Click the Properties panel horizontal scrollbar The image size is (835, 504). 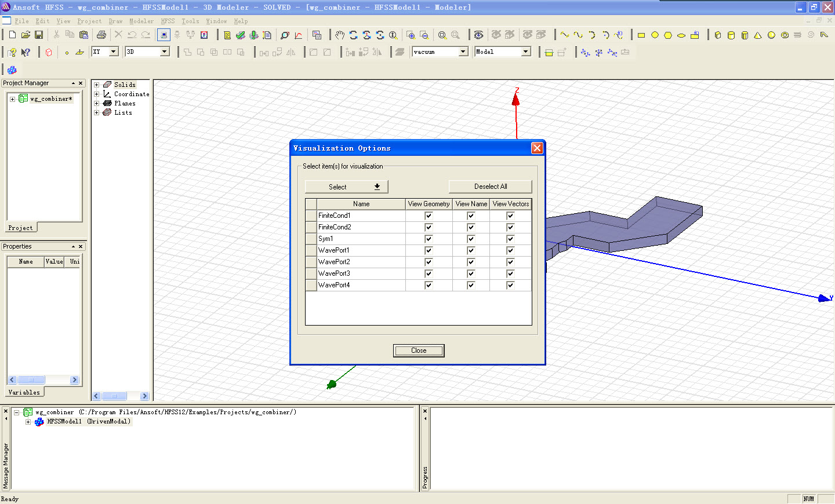pyautogui.click(x=43, y=380)
